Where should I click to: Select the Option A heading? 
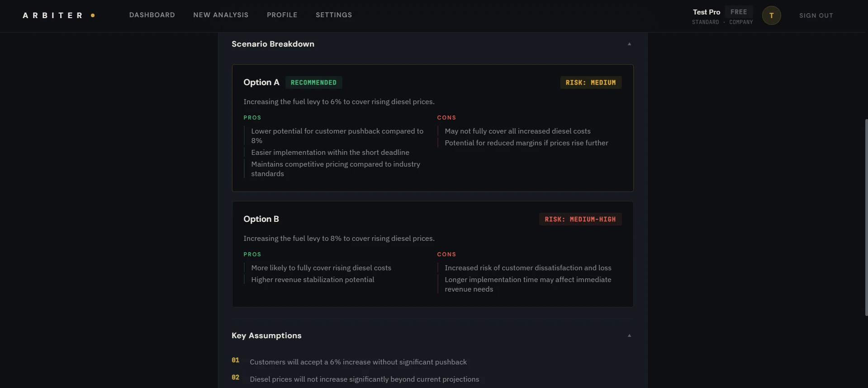261,82
